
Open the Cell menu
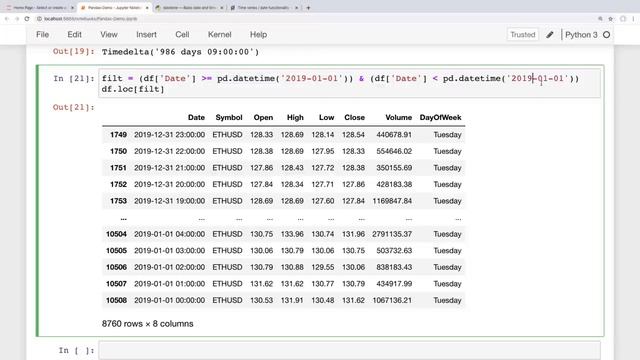pos(182,35)
